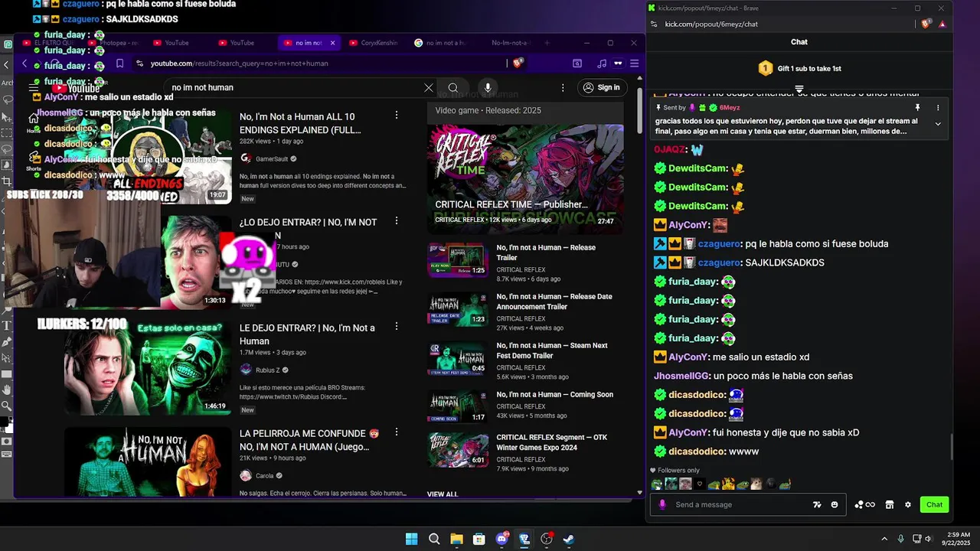Viewport: 980px width, 551px height.
Task: Open File Explorer from taskbar
Action: 456,539
